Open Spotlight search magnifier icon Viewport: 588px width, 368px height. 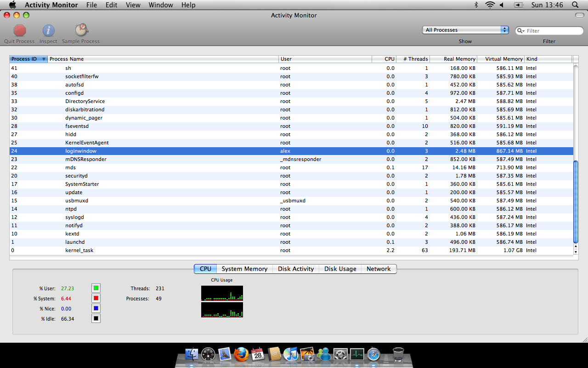tap(575, 5)
